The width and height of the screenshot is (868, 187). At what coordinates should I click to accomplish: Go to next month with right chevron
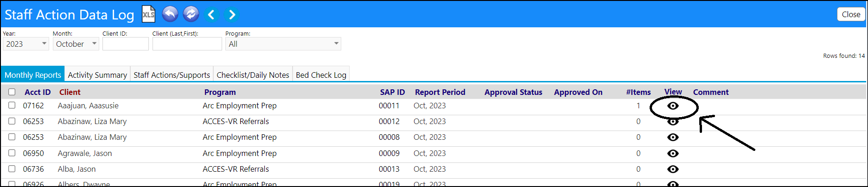coord(232,15)
